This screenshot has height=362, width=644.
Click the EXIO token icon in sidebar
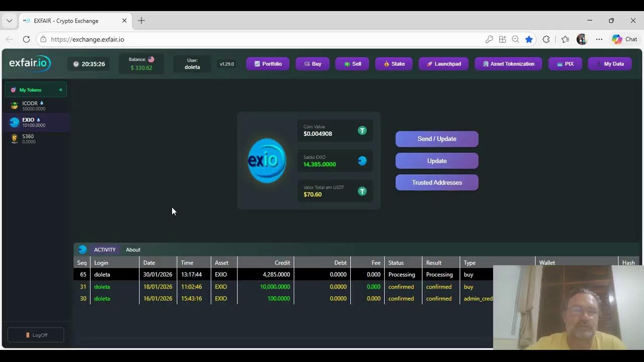(x=14, y=122)
